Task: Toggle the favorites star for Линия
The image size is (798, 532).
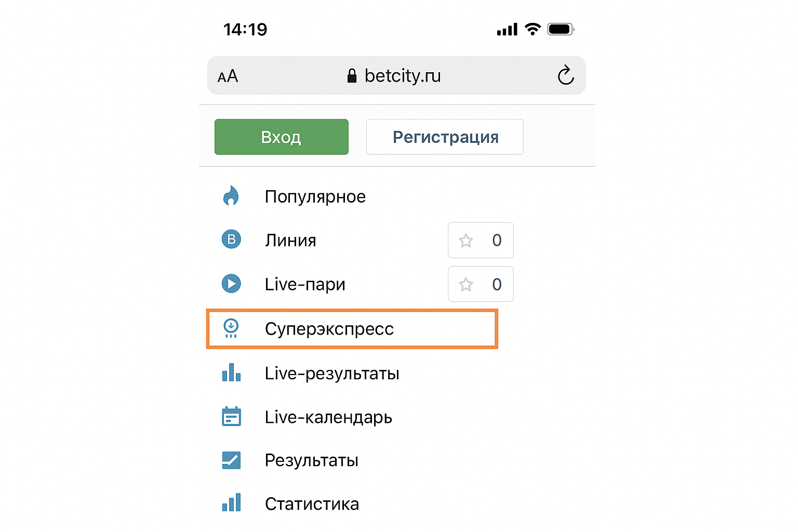Action: click(x=466, y=241)
